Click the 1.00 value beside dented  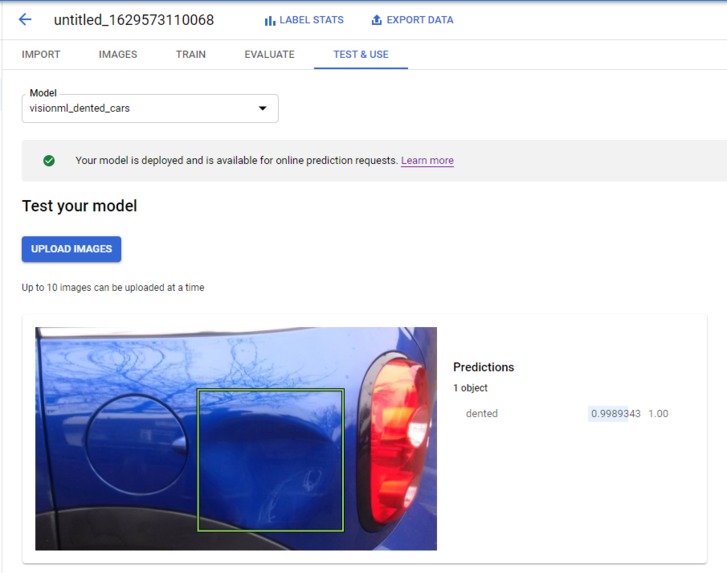pos(658,414)
